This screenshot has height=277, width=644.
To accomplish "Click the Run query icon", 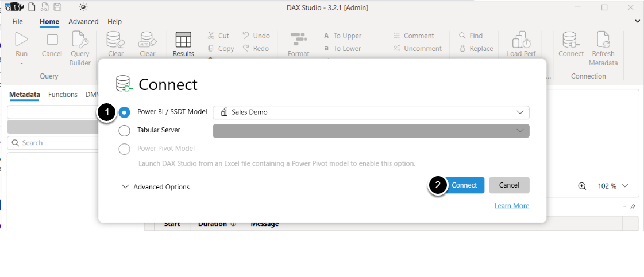I will 21,40.
